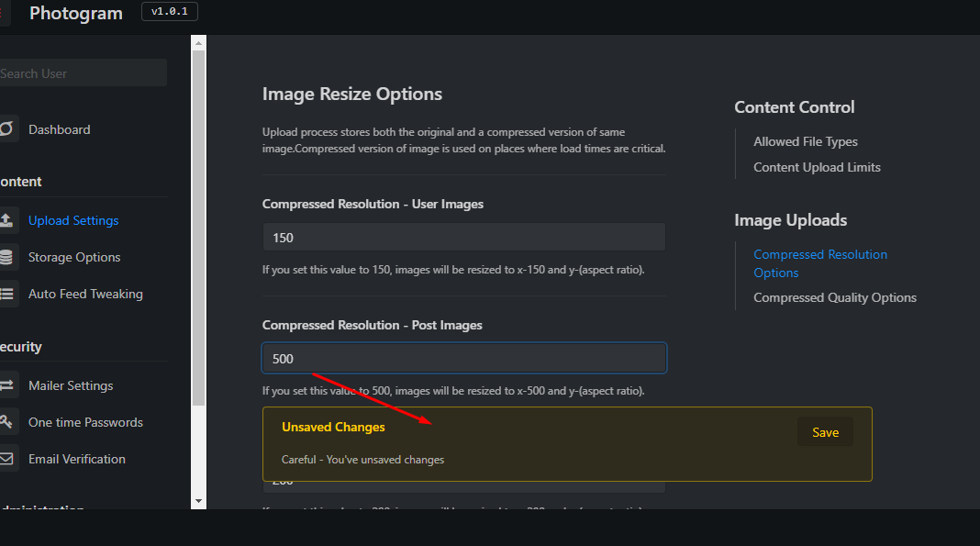The width and height of the screenshot is (980, 546).
Task: Click the User Images resolution field 150
Action: click(x=463, y=238)
